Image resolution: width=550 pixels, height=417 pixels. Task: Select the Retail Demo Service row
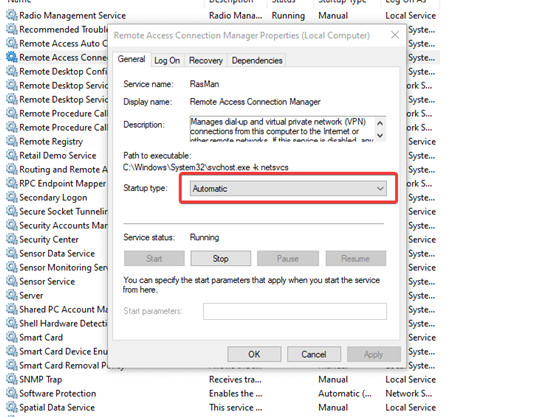point(56,155)
